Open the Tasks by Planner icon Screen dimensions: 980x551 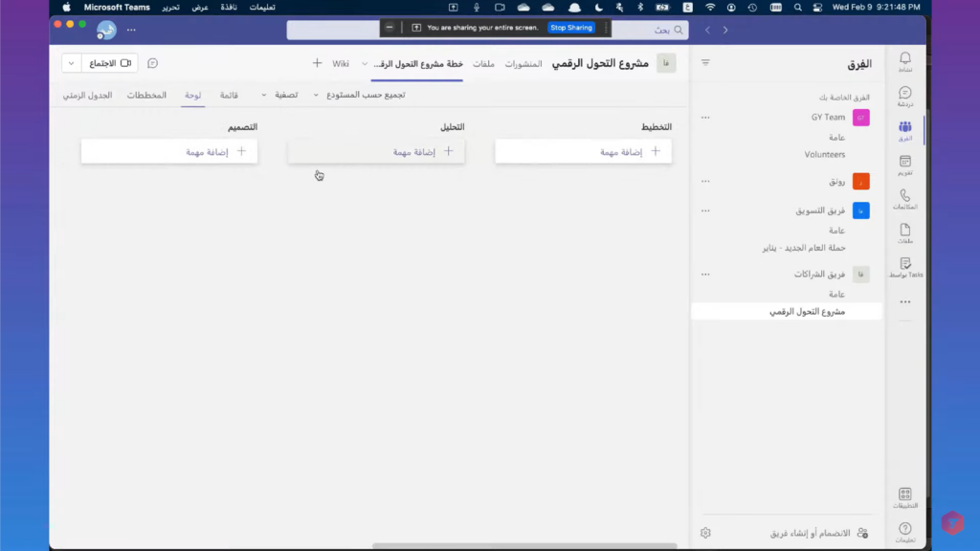tap(905, 267)
